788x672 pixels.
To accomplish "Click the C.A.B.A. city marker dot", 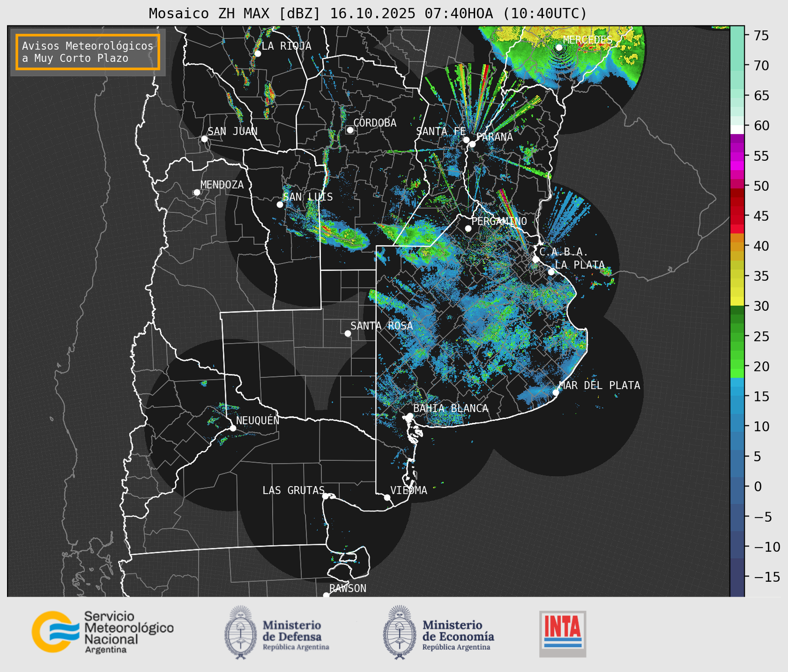I will (x=536, y=259).
